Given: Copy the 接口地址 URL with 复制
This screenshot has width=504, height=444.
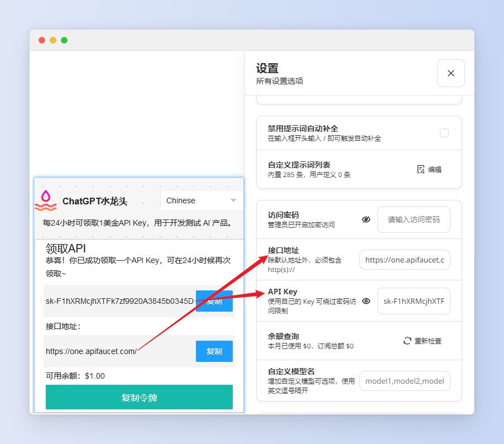Looking at the screenshot, I should 214,351.
